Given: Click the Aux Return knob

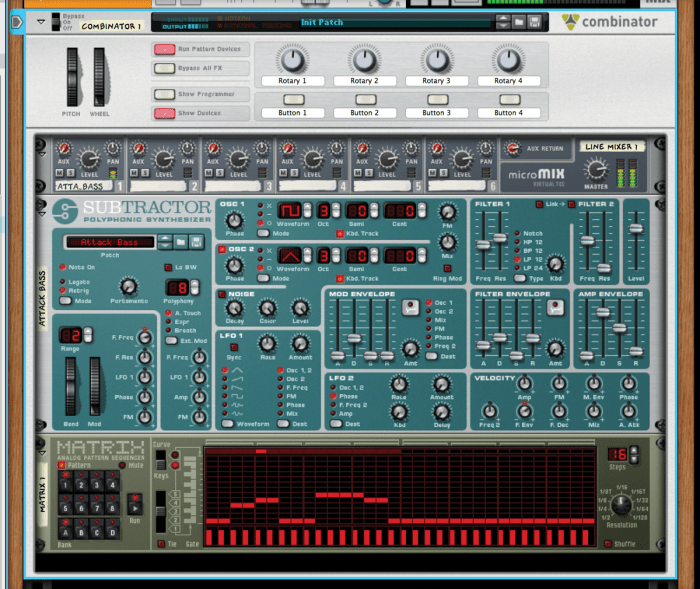Looking at the screenshot, I should pos(512,148).
